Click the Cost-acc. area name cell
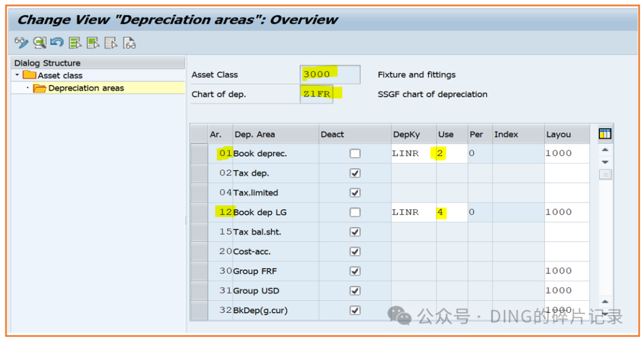644x342 pixels. coord(275,251)
